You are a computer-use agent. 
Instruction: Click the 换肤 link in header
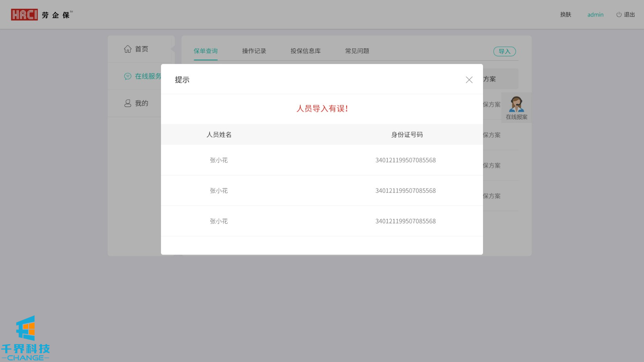pyautogui.click(x=566, y=14)
